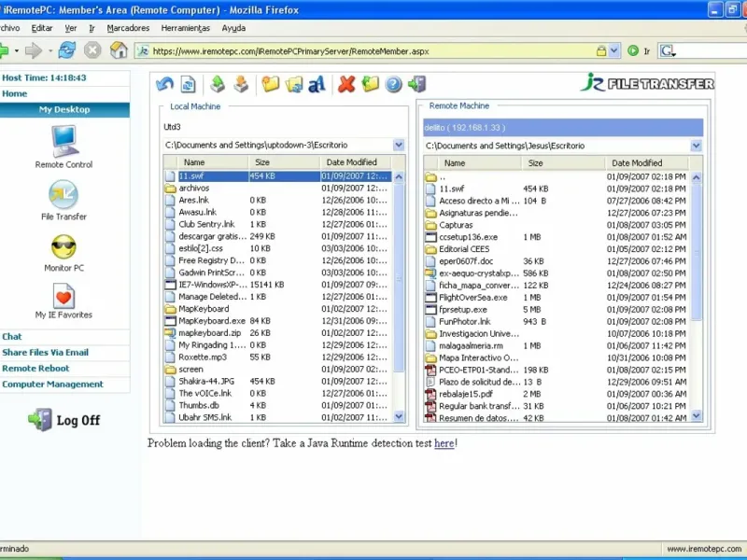Image resolution: width=747 pixels, height=560 pixels.
Task: Click Firefox home button
Action: tap(119, 50)
